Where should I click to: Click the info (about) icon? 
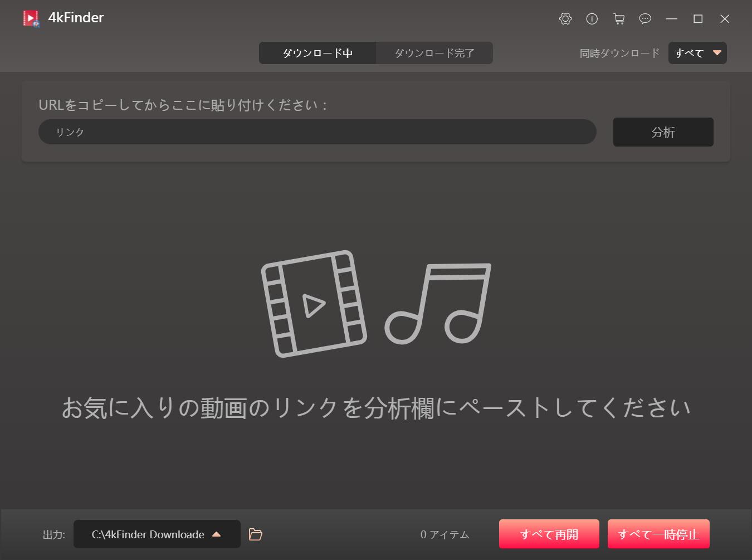[592, 19]
